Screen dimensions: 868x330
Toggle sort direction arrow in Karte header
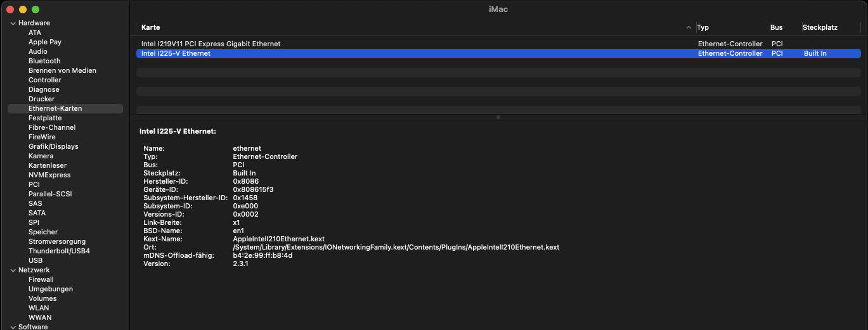(x=689, y=28)
